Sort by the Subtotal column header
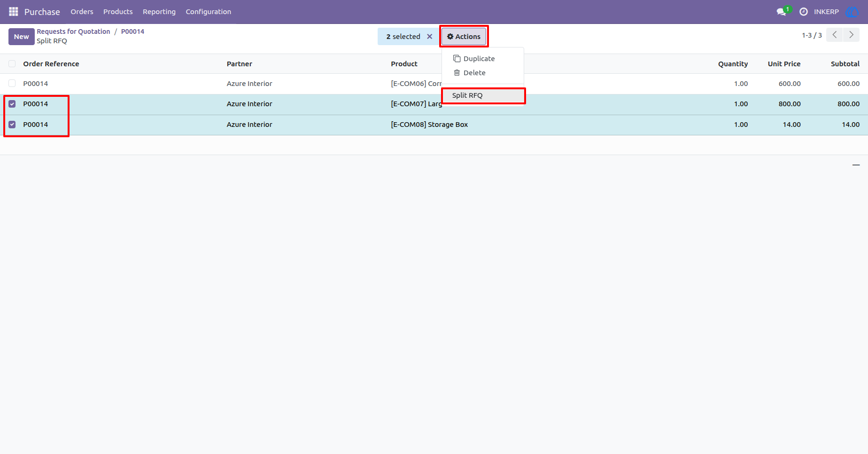Screen dimensions: 868x454 coord(845,64)
